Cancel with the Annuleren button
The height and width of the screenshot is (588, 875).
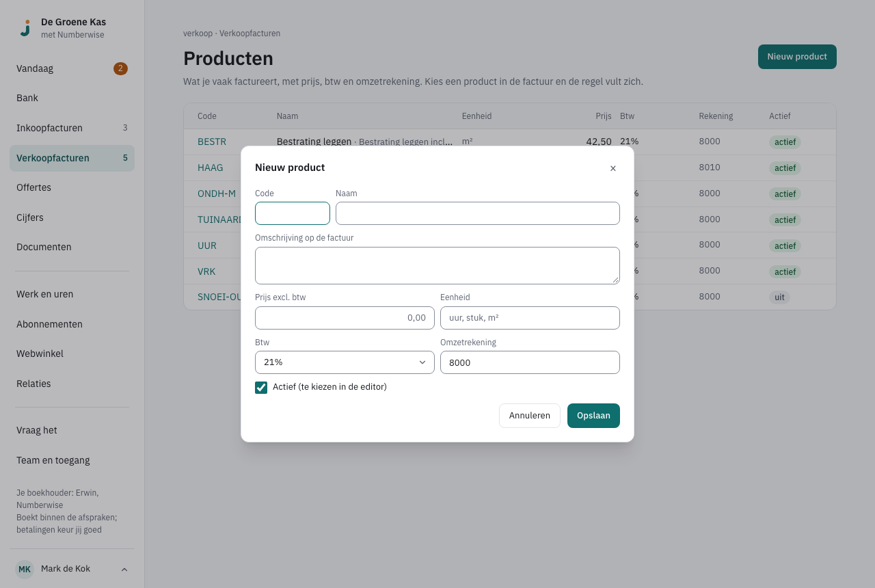coord(530,416)
